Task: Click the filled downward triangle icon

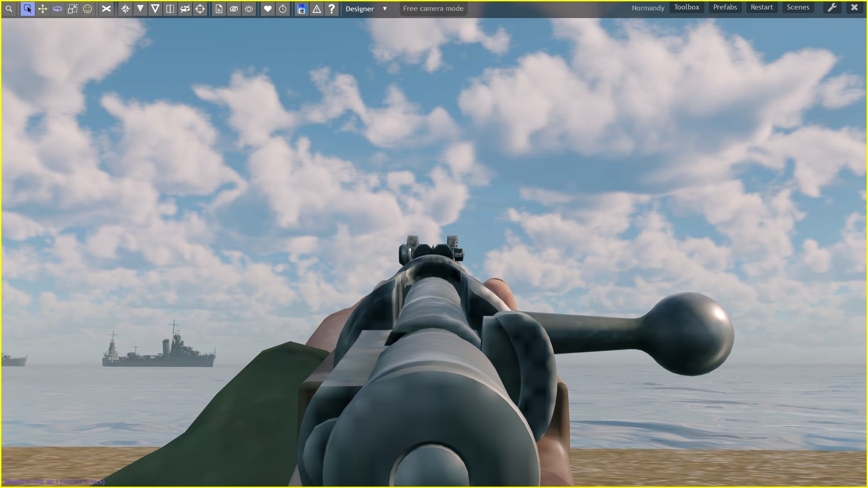Action: pos(140,9)
